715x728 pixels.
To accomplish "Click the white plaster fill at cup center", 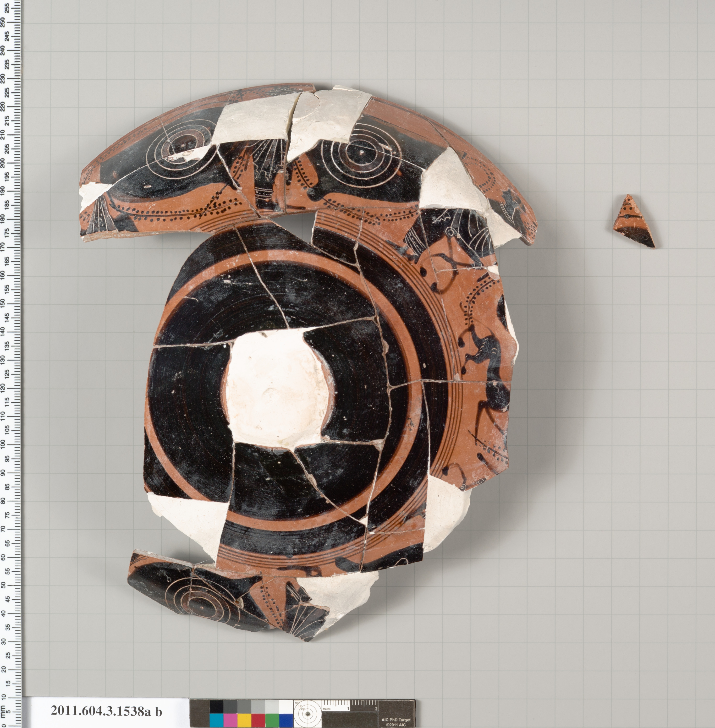I will [277, 390].
